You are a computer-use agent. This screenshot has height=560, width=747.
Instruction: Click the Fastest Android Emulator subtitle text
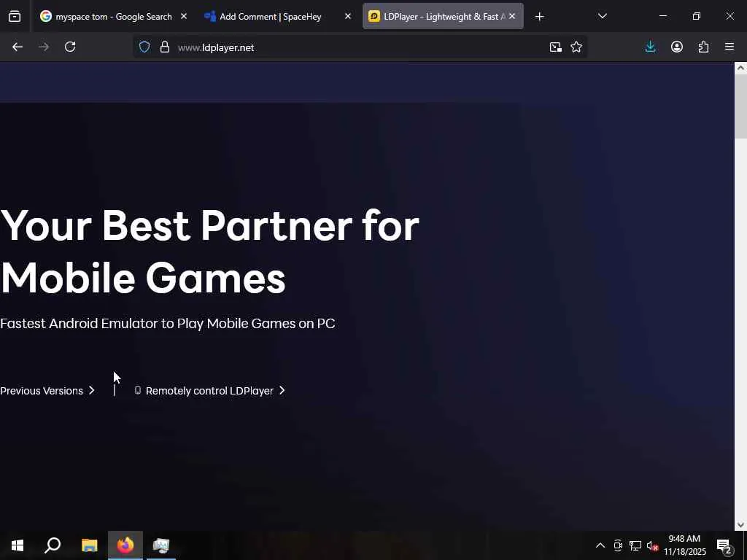click(168, 323)
